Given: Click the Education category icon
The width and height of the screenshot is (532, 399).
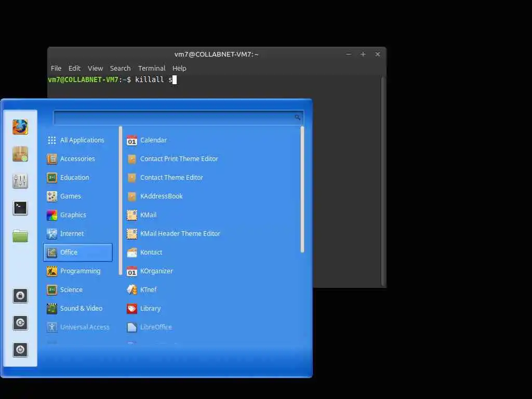Looking at the screenshot, I should [51, 178].
